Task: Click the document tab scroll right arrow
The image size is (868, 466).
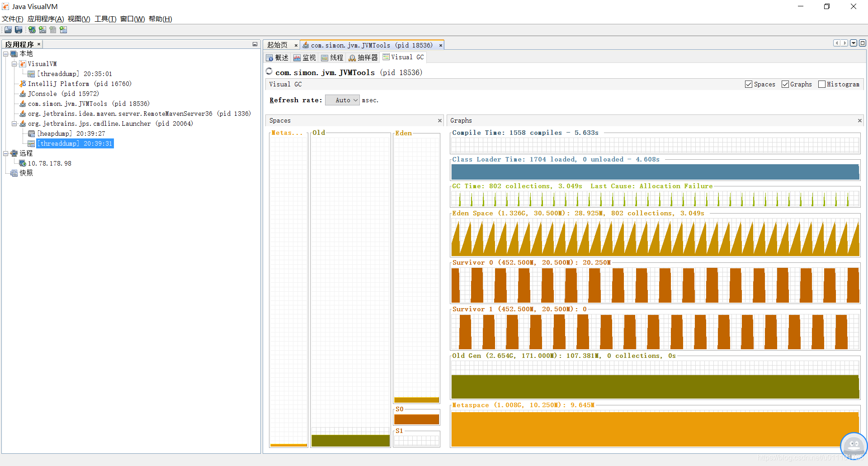Action: tap(844, 43)
